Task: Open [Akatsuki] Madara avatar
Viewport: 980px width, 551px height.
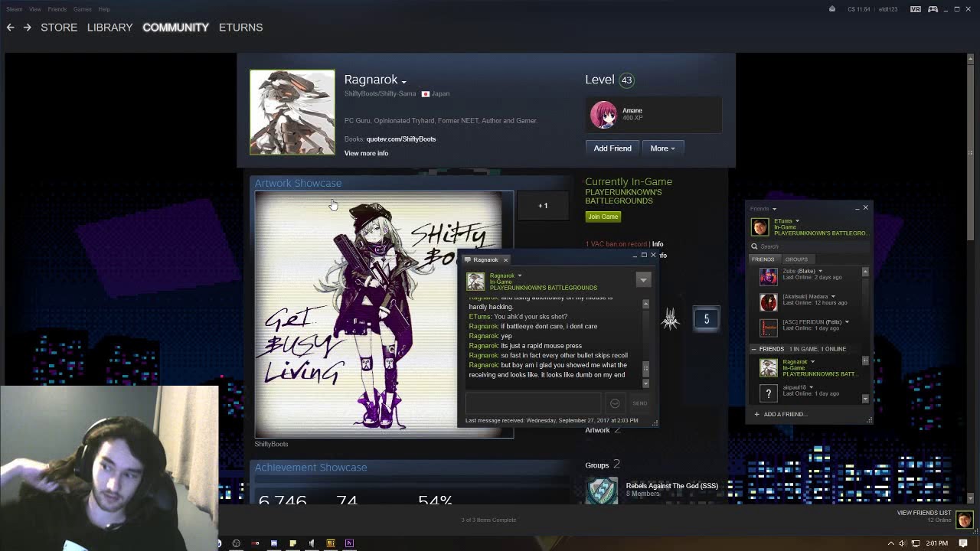Action: (768, 302)
